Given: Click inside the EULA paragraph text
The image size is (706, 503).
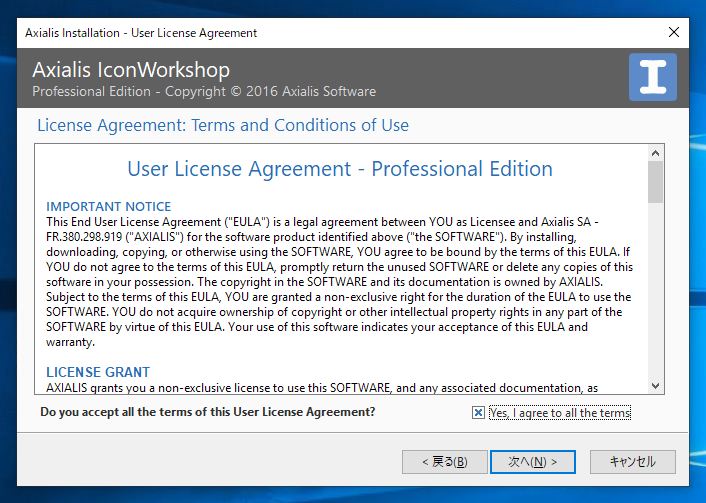Looking at the screenshot, I should 339,282.
